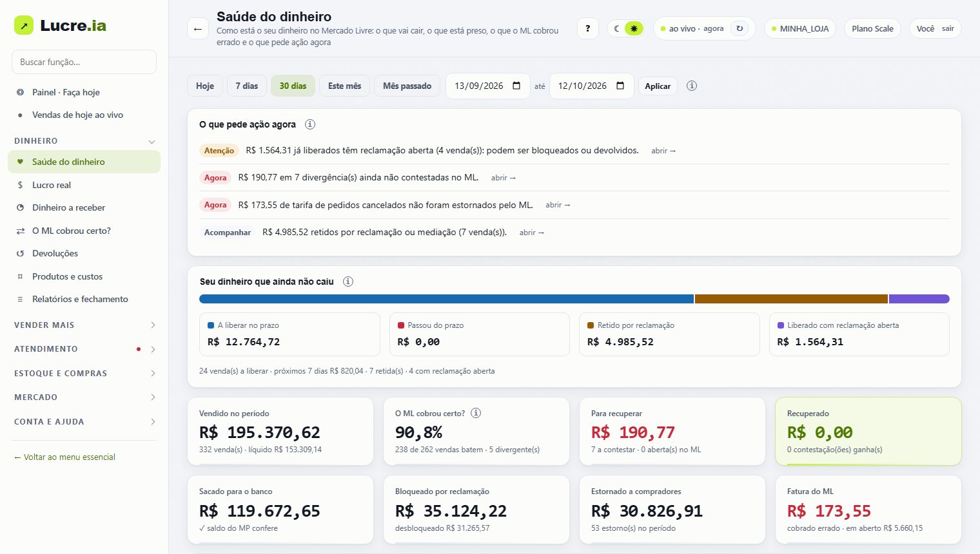
Task: Open 'Painel · Faça hoje' in sidebar
Action: pyautogui.click(x=84, y=92)
